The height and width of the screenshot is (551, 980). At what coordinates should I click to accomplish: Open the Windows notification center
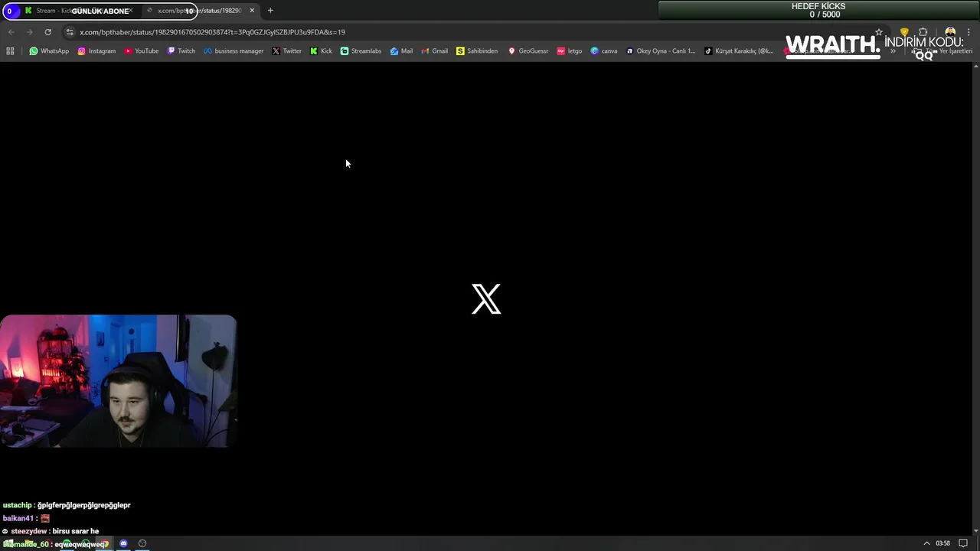963,543
